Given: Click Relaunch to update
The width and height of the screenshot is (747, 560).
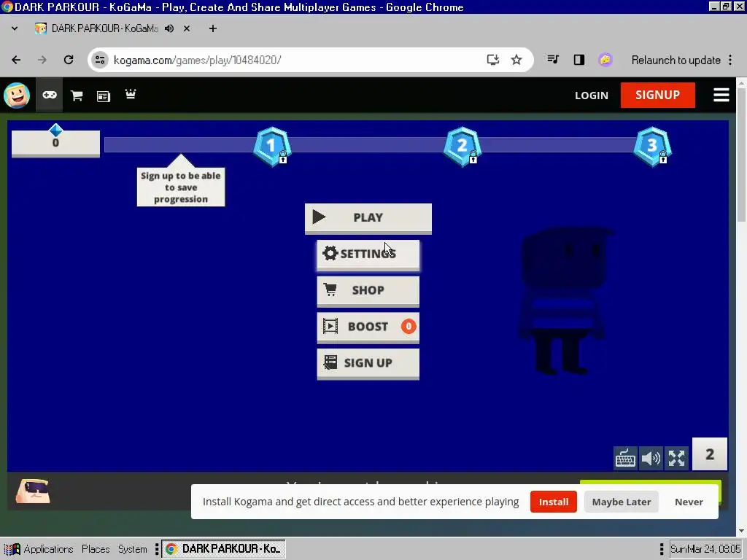Looking at the screenshot, I should [x=676, y=61].
